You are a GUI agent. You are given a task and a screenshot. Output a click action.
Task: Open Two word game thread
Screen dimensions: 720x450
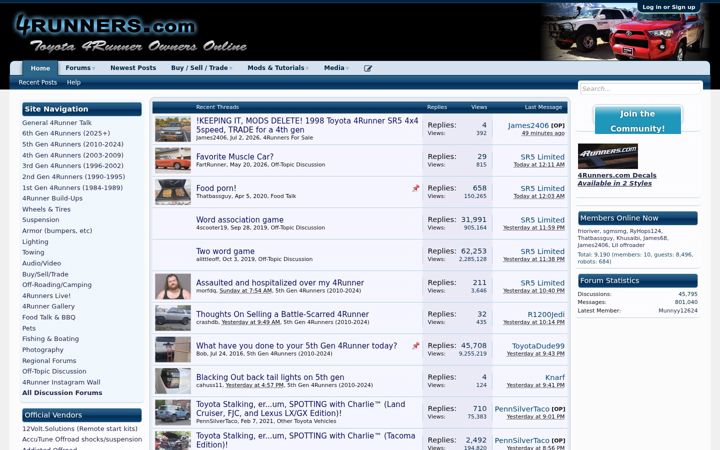(x=225, y=251)
